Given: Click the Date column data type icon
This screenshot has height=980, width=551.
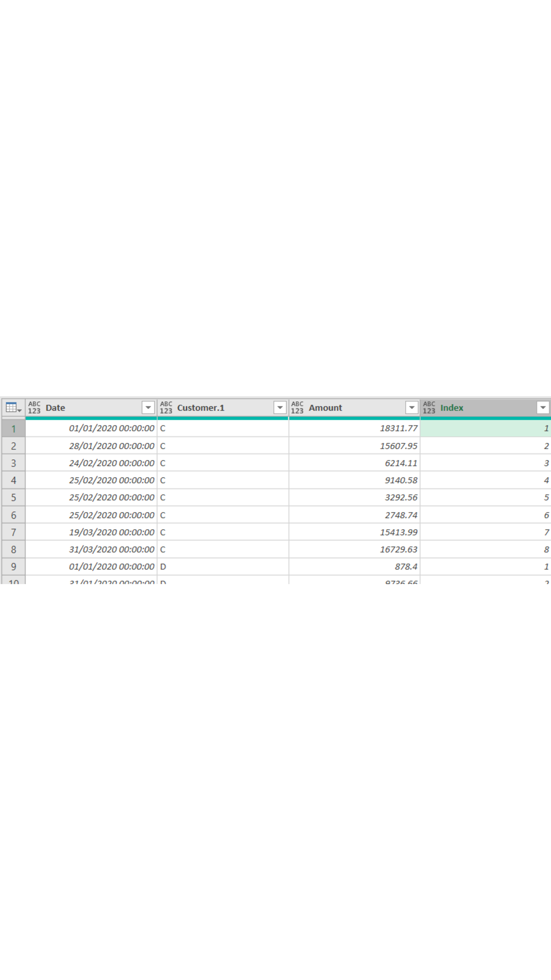Looking at the screenshot, I should coord(34,407).
